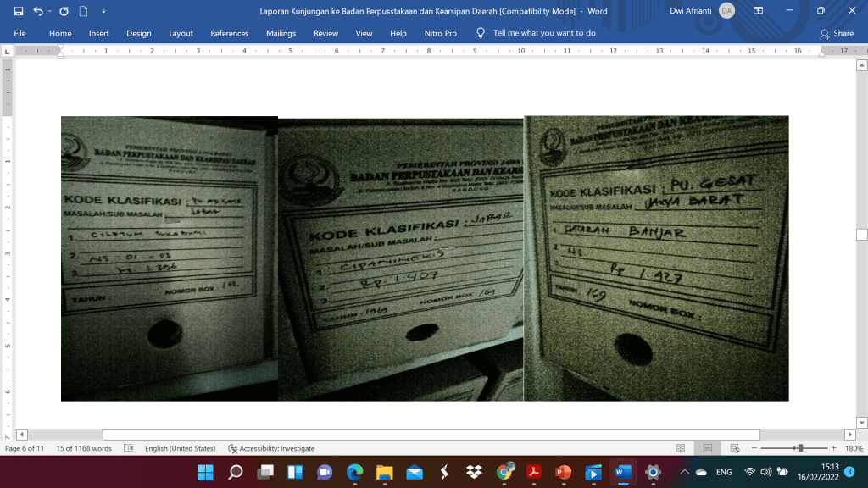
Task: Show hidden system tray icons chevron
Action: point(684,472)
